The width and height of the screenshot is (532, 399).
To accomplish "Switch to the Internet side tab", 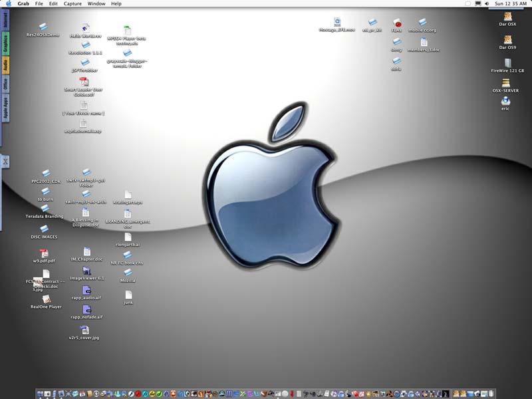I will pos(5,20).
